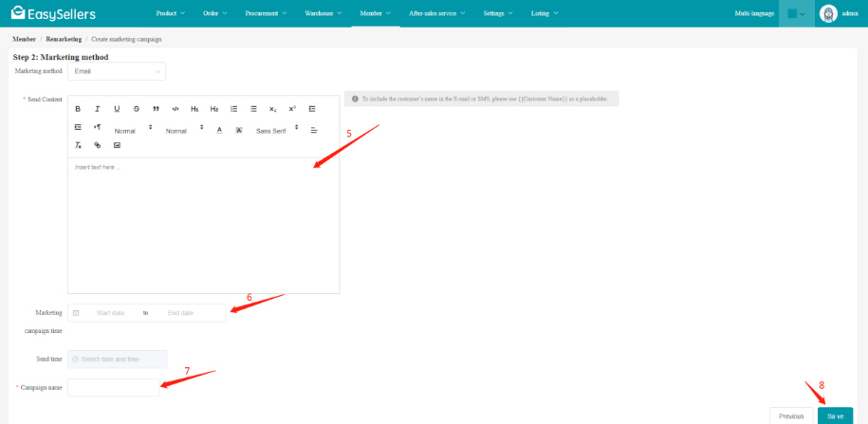The height and width of the screenshot is (424, 868).
Task: Open Normal dropdown beside text color icon
Action: pyautogui.click(x=184, y=131)
